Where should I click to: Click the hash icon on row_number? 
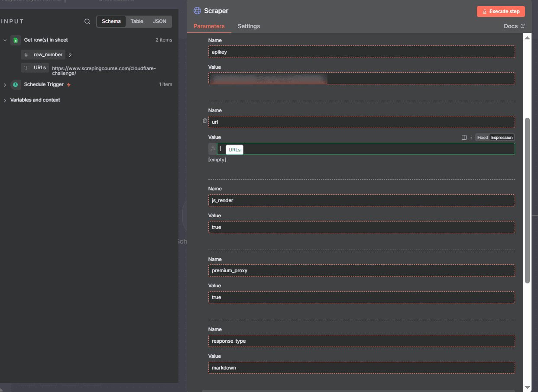(26, 55)
